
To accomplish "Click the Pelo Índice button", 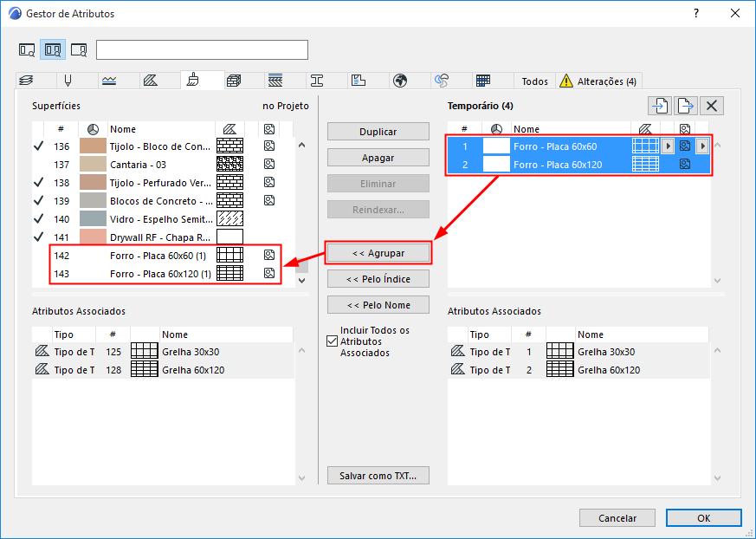I will tap(378, 279).
